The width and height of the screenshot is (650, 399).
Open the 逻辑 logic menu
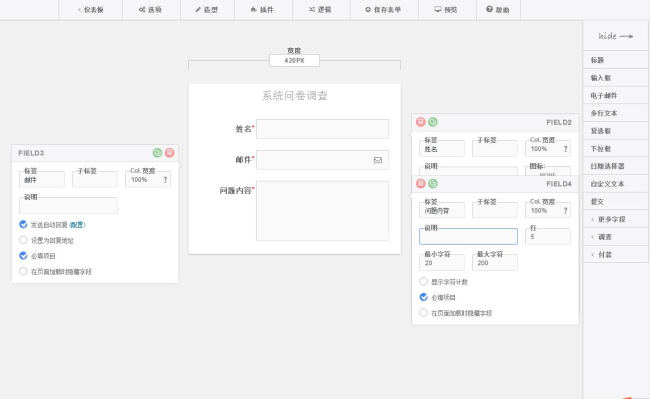tap(321, 10)
